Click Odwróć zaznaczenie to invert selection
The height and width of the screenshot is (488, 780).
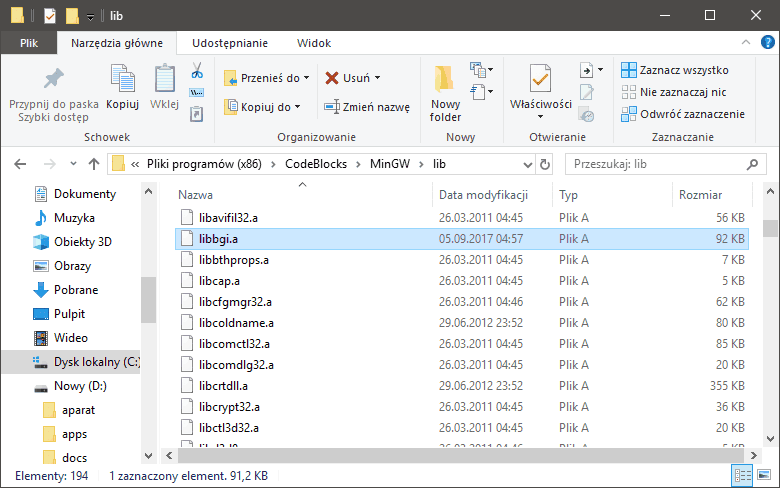pyautogui.click(x=683, y=114)
